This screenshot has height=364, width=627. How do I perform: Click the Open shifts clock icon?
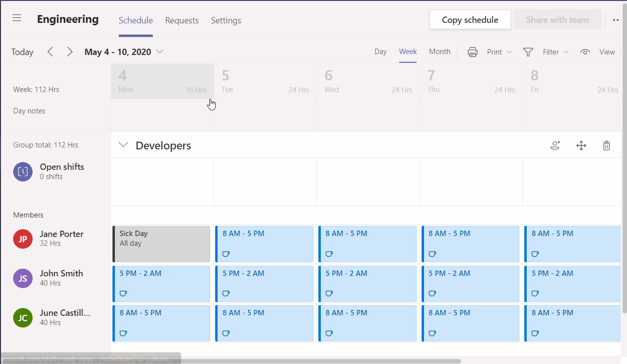point(23,171)
